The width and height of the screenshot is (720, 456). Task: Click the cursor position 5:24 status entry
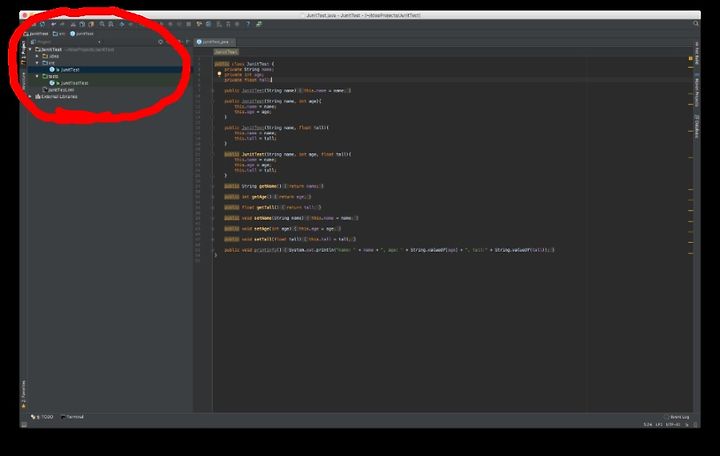click(648, 425)
